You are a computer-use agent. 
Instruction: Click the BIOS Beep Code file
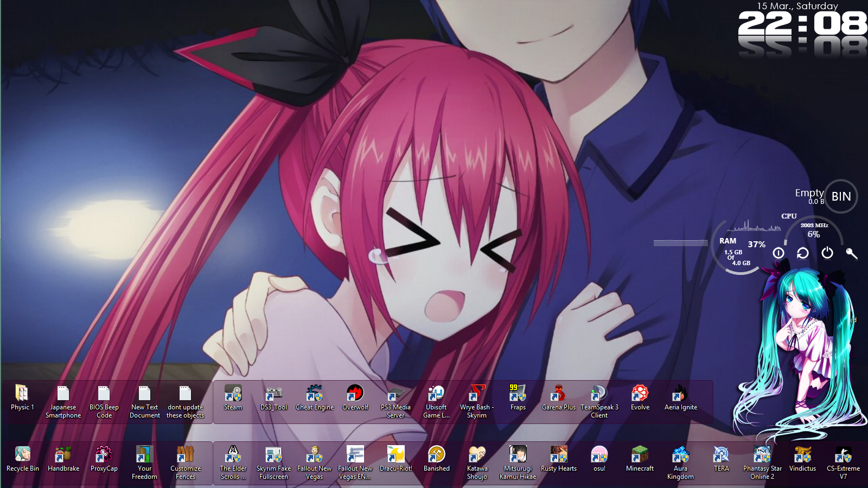[x=104, y=401]
